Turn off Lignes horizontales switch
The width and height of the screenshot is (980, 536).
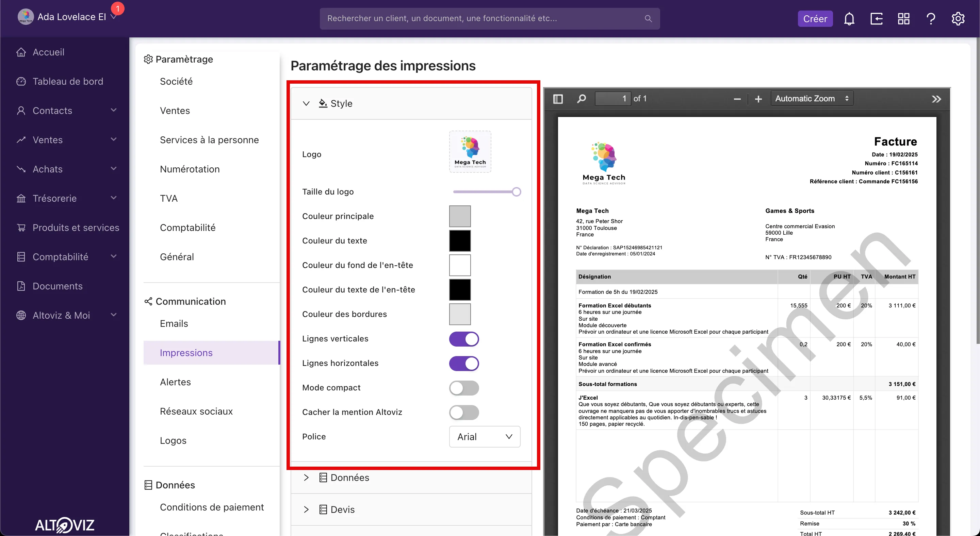pos(464,364)
